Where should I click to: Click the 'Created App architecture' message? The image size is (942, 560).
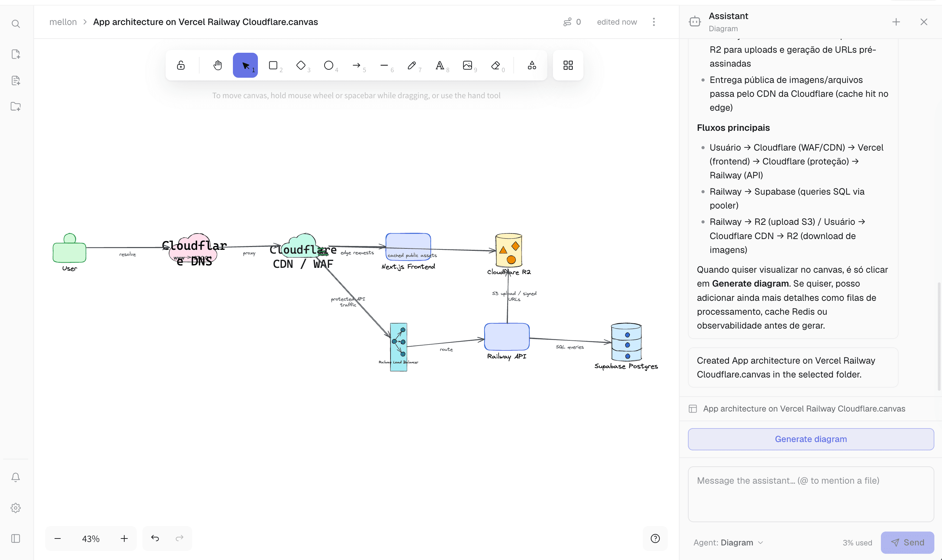point(793,367)
